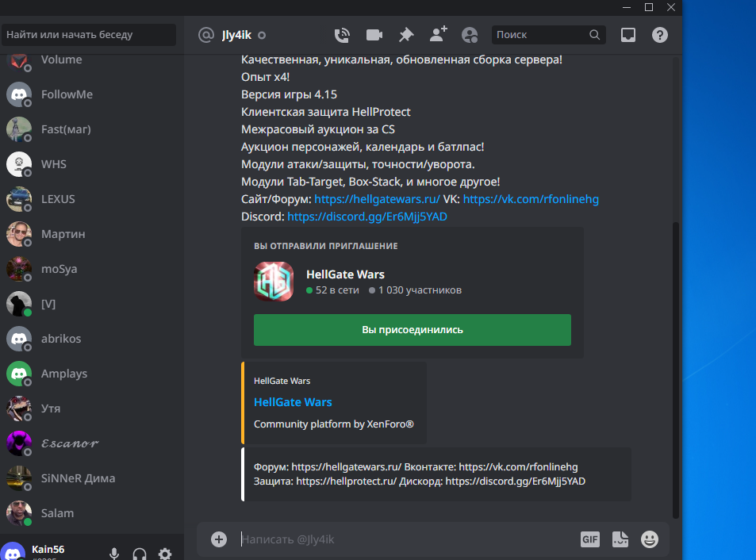Open pinned messages

tap(406, 35)
